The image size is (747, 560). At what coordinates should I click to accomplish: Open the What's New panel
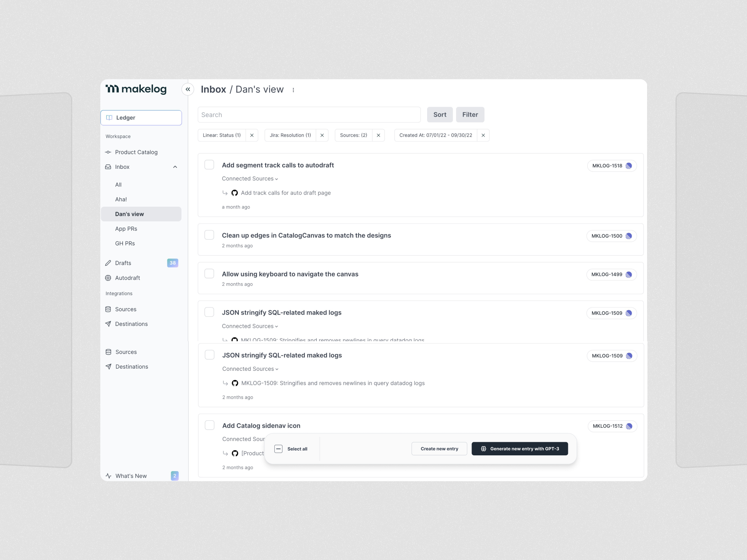[131, 476]
